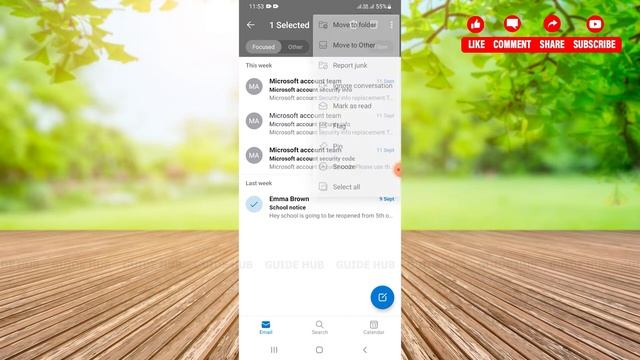Image resolution: width=640 pixels, height=360 pixels.
Task: Open the Email tab in bottom bar
Action: click(266, 327)
